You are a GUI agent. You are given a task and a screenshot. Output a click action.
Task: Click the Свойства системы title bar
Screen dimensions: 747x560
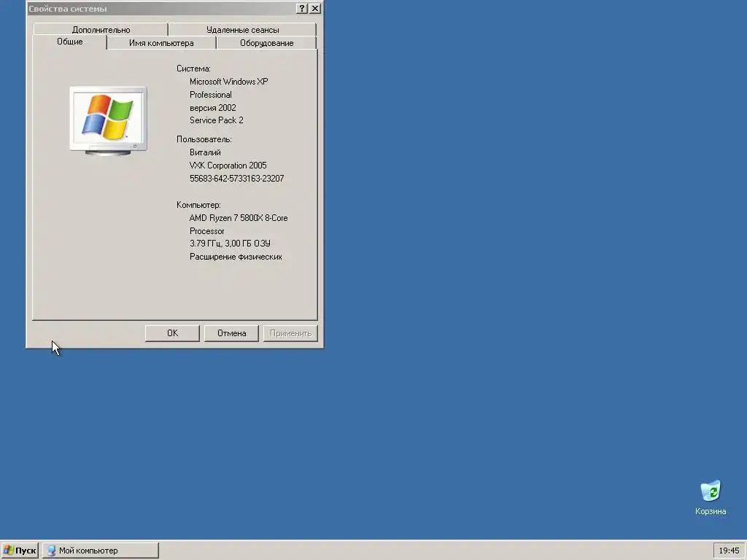pos(162,8)
